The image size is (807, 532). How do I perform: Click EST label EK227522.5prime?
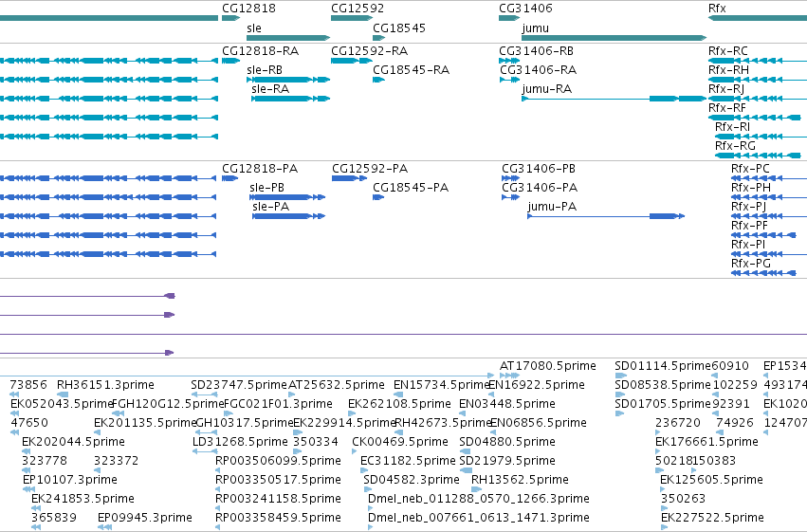click(712, 518)
